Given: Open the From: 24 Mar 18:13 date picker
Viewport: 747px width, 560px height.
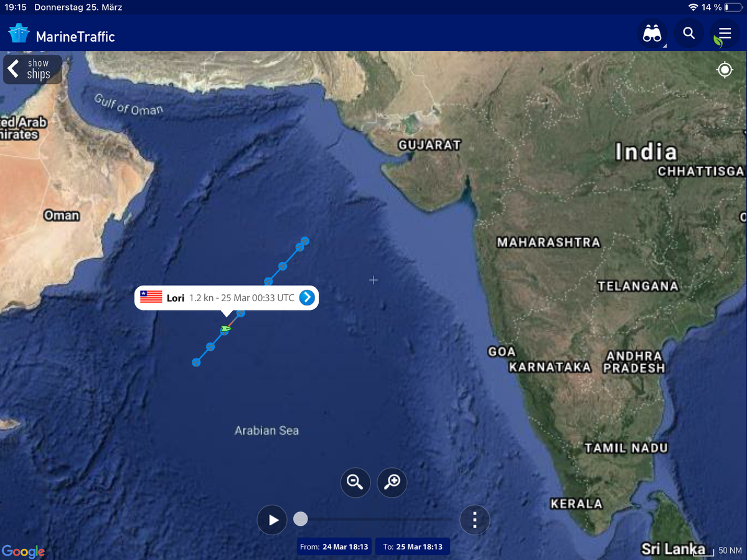Looking at the screenshot, I should 334,547.
